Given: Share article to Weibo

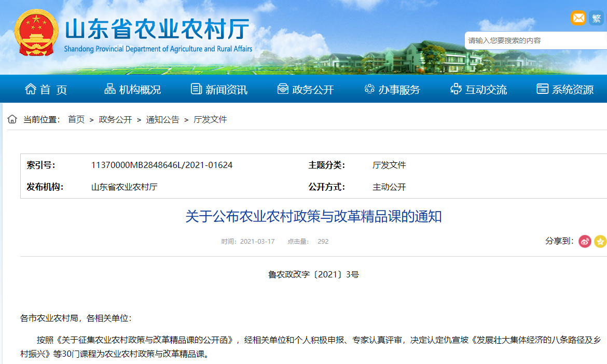Looking at the screenshot, I should pyautogui.click(x=585, y=241).
